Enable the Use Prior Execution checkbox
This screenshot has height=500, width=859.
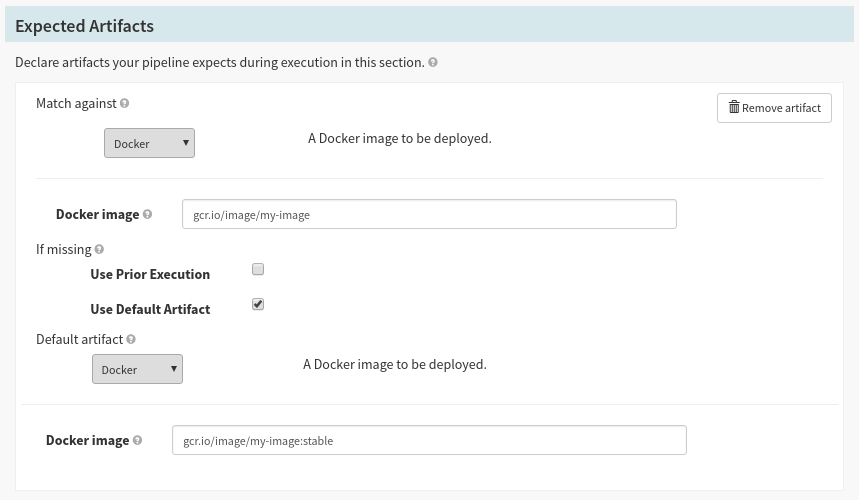click(258, 269)
